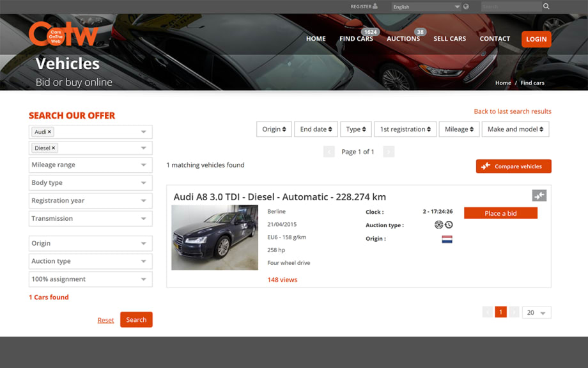Open the 100% assignment dropdown

(90, 280)
